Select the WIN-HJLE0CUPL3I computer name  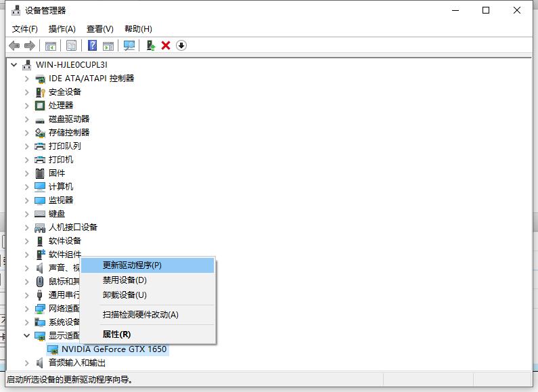pos(72,64)
